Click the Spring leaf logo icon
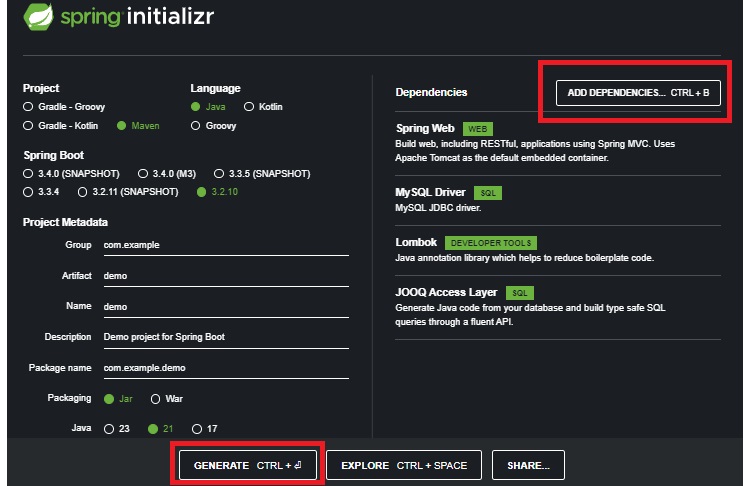Image resolution: width=750 pixels, height=486 pixels. click(37, 19)
